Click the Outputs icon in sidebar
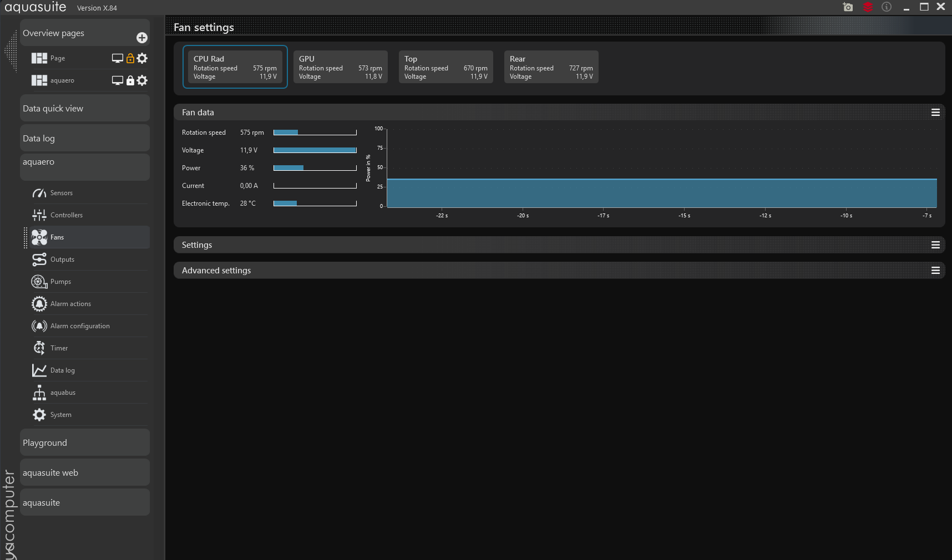 click(39, 259)
